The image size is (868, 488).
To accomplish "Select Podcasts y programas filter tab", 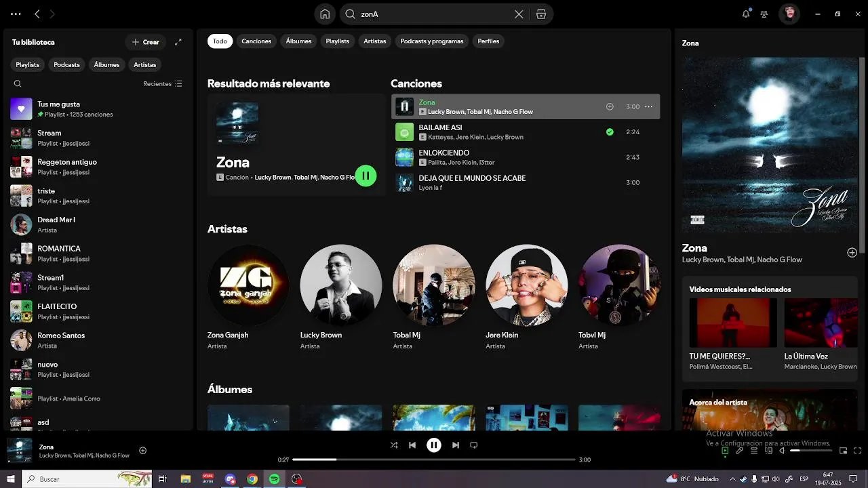I will (x=432, y=41).
